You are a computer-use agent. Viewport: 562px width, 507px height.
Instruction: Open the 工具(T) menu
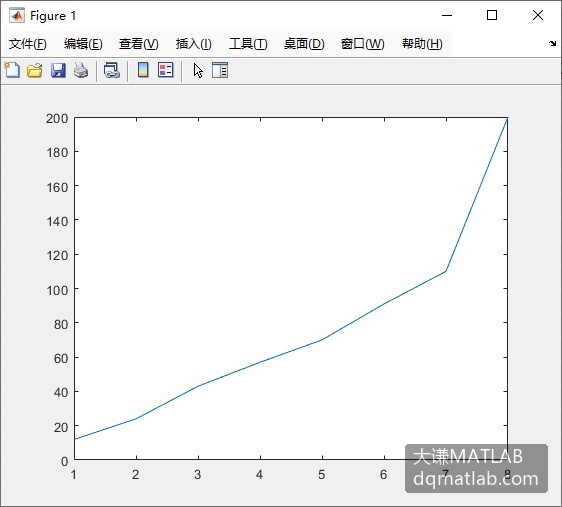[248, 44]
